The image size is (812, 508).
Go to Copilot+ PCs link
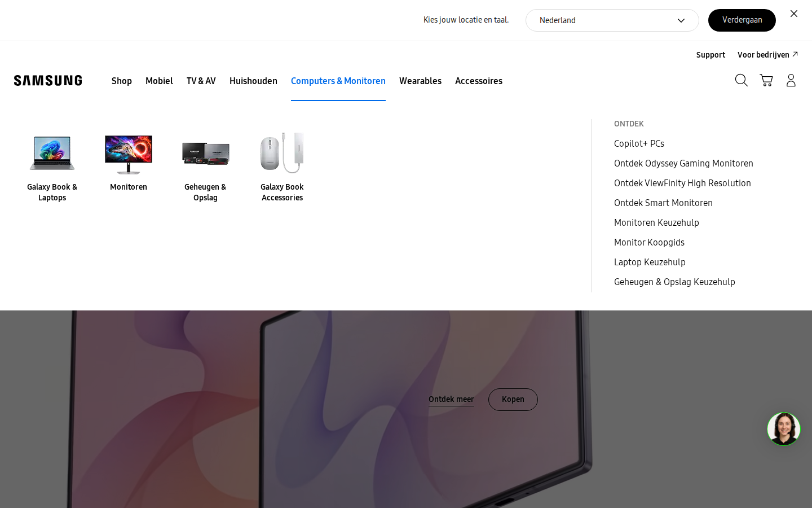tap(639, 143)
